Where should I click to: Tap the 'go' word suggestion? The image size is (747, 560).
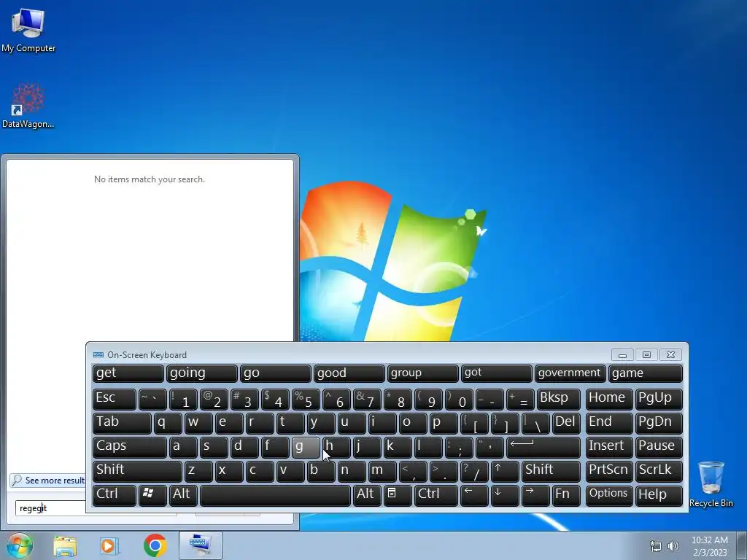pos(275,373)
